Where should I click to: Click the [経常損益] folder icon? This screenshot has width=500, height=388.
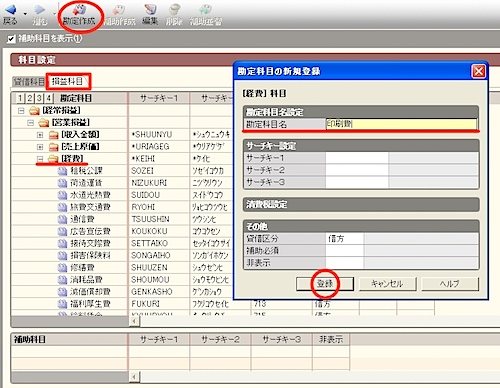coord(34,110)
